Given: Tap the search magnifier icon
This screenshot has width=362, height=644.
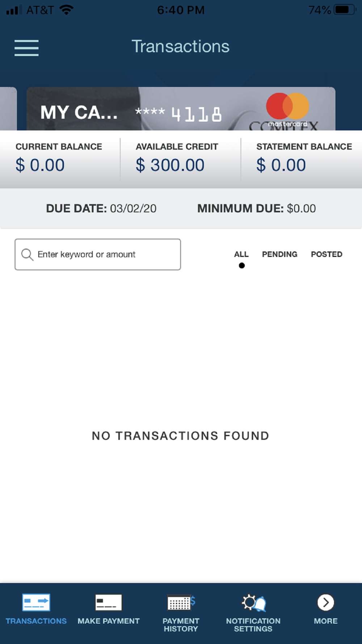Looking at the screenshot, I should coord(27,255).
